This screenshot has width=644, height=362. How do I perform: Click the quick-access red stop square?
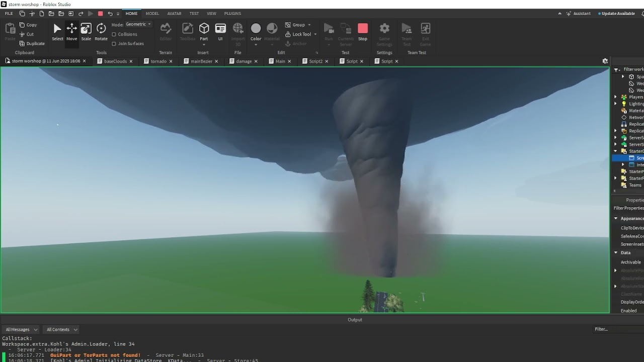(x=100, y=14)
